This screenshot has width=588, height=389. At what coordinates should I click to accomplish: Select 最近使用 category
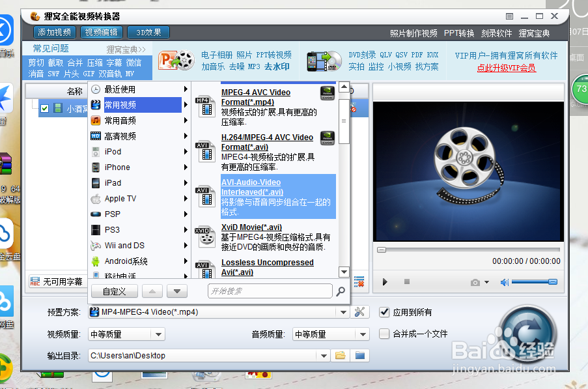[139, 89]
